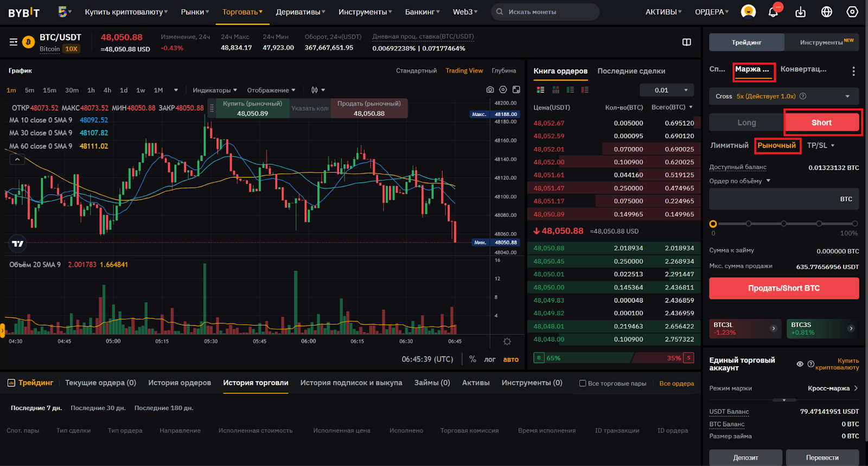
Task: Open chart type candlestick icon
Action: [x=315, y=90]
